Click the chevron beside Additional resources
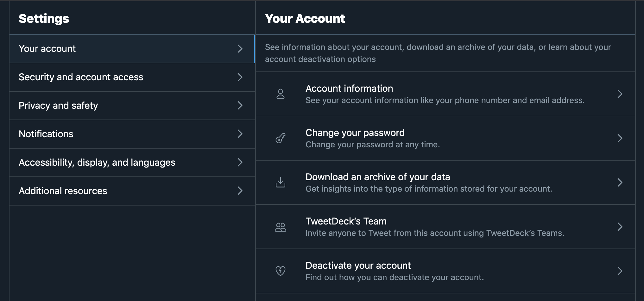644x301 pixels. tap(240, 191)
